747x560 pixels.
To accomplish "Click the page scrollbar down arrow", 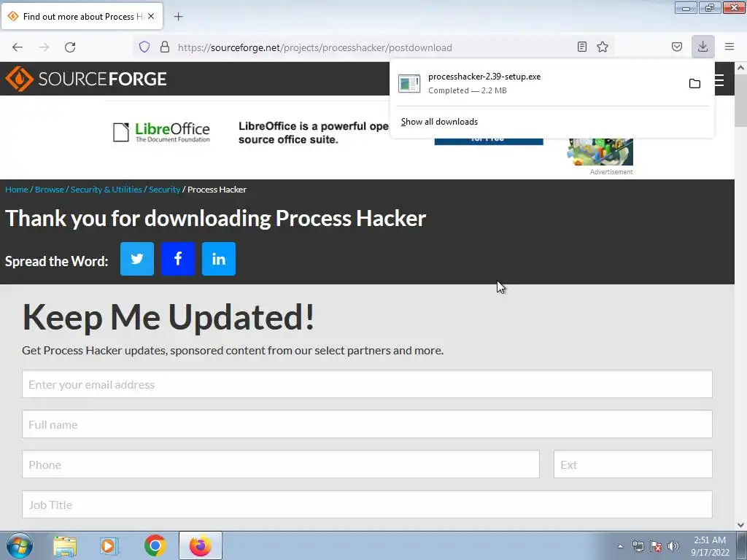I will point(741,525).
